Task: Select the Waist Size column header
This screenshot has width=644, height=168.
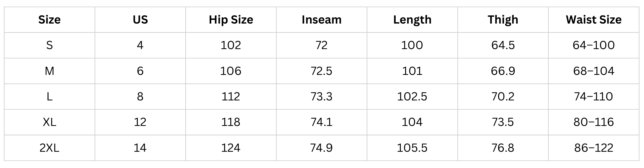Action: click(x=593, y=20)
